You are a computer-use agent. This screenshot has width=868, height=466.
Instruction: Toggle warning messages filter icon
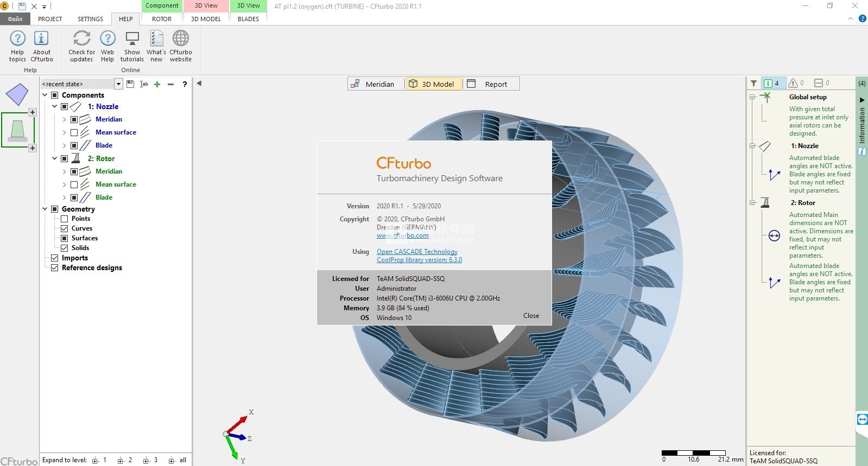[x=796, y=83]
